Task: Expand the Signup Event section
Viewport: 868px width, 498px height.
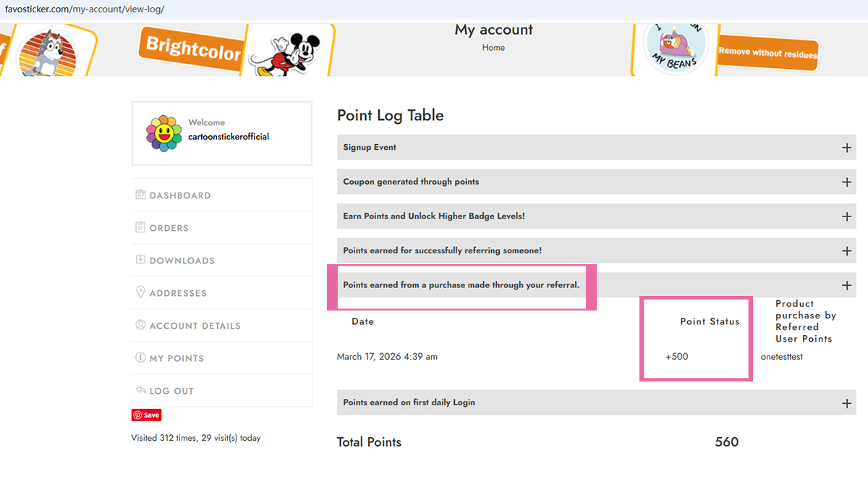Action: [846, 147]
